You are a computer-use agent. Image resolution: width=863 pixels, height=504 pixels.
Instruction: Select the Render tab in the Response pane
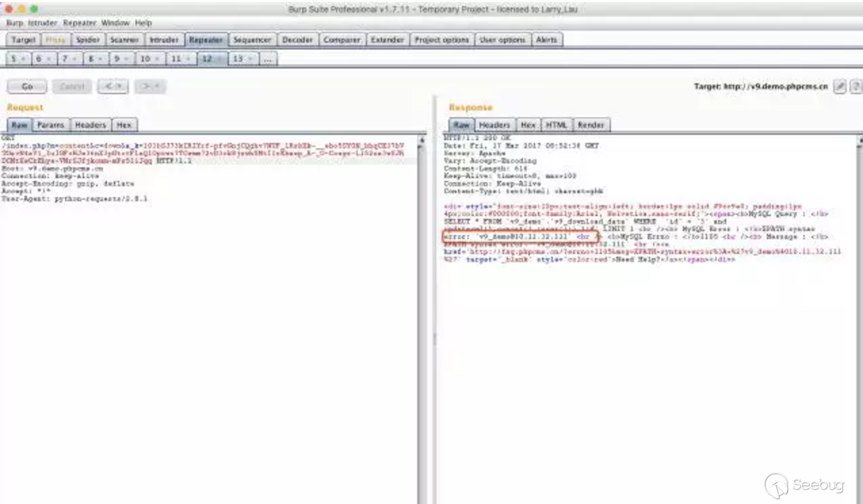[x=591, y=125]
